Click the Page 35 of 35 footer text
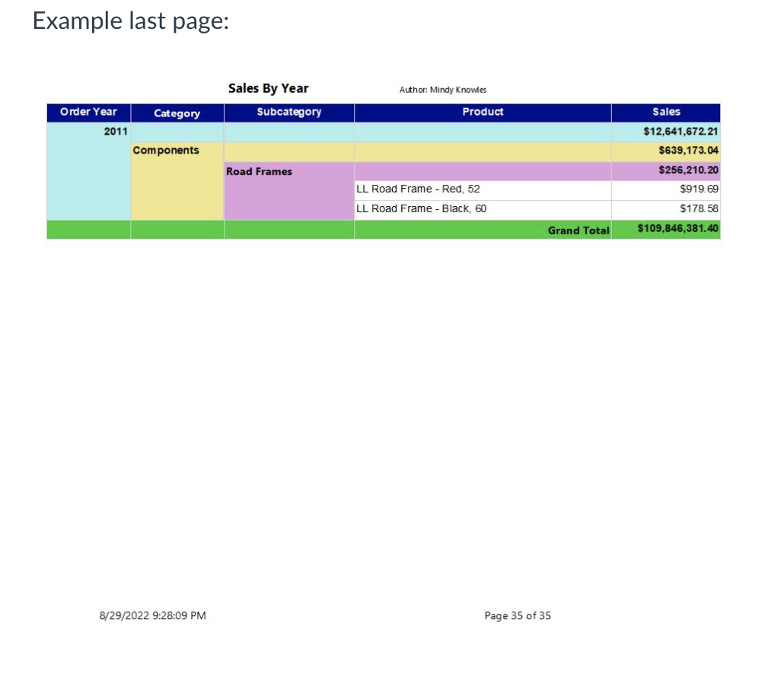 point(517,616)
